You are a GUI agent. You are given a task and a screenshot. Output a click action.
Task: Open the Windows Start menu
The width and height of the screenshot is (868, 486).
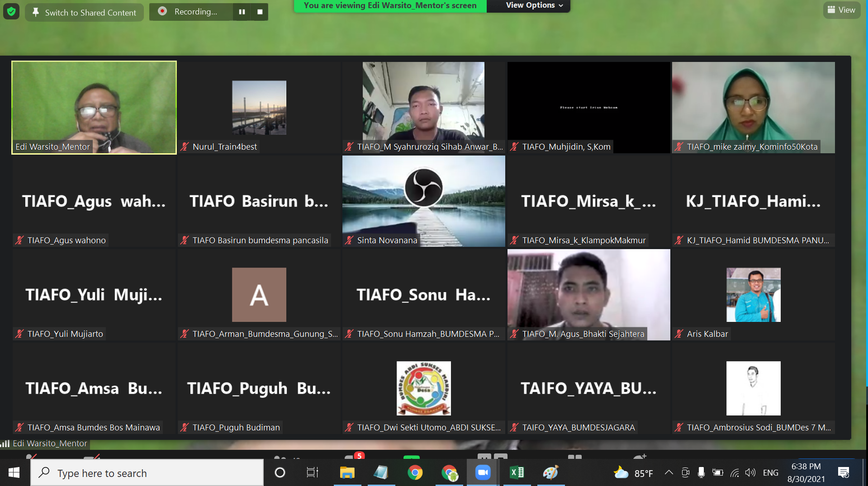click(x=14, y=473)
